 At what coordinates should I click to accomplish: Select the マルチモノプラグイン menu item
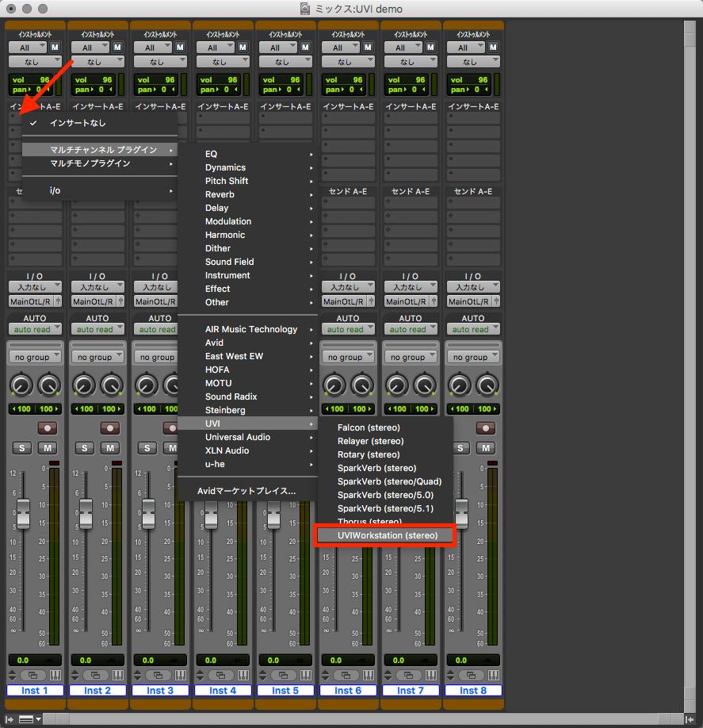tap(100, 163)
